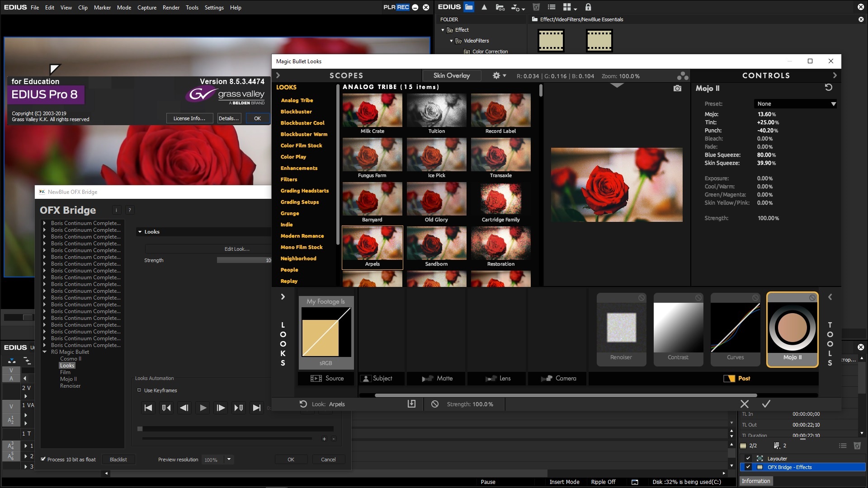Disable the Mojo II tool via its circle icon
This screenshot has height=488, width=868.
coord(812,298)
